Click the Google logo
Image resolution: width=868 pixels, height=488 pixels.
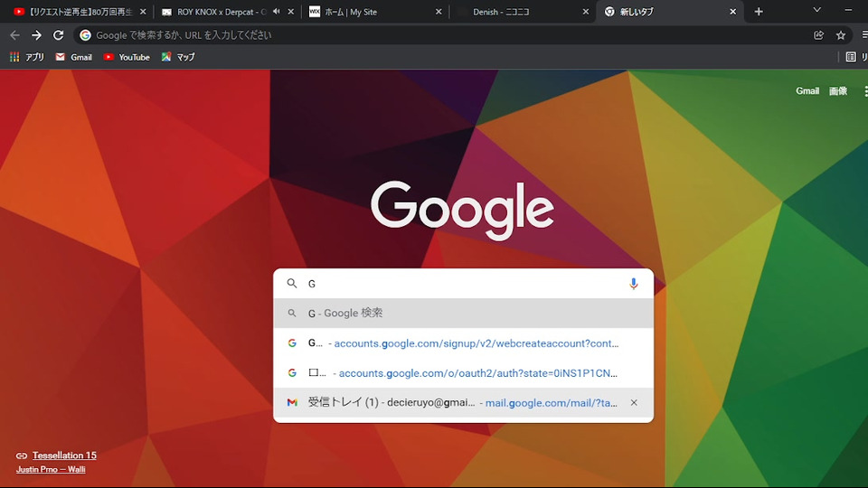click(x=462, y=211)
